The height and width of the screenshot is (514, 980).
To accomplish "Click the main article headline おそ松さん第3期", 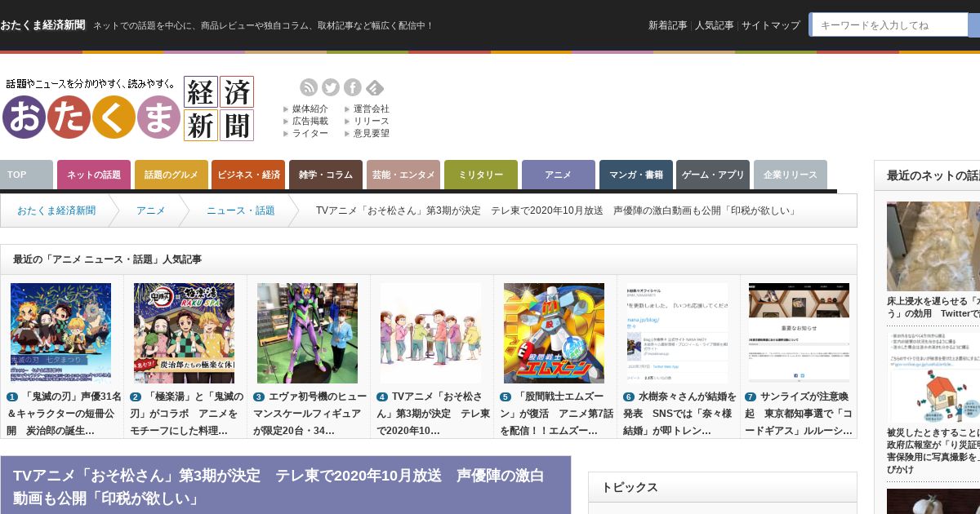I will pyautogui.click(x=279, y=486).
